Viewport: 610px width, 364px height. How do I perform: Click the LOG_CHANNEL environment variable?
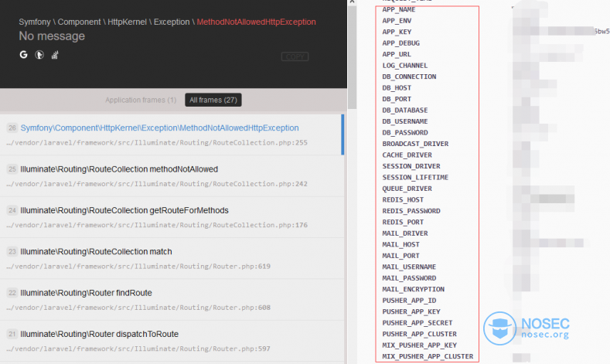point(404,66)
